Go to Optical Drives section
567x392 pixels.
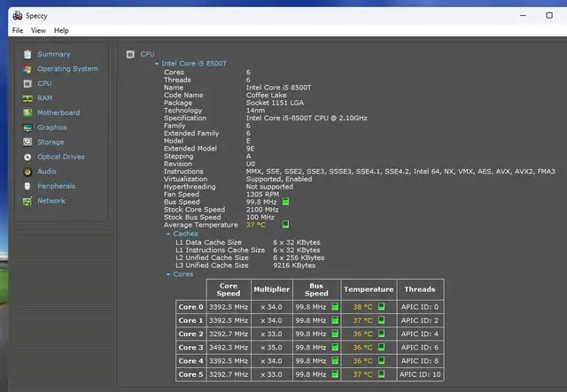pyautogui.click(x=61, y=157)
